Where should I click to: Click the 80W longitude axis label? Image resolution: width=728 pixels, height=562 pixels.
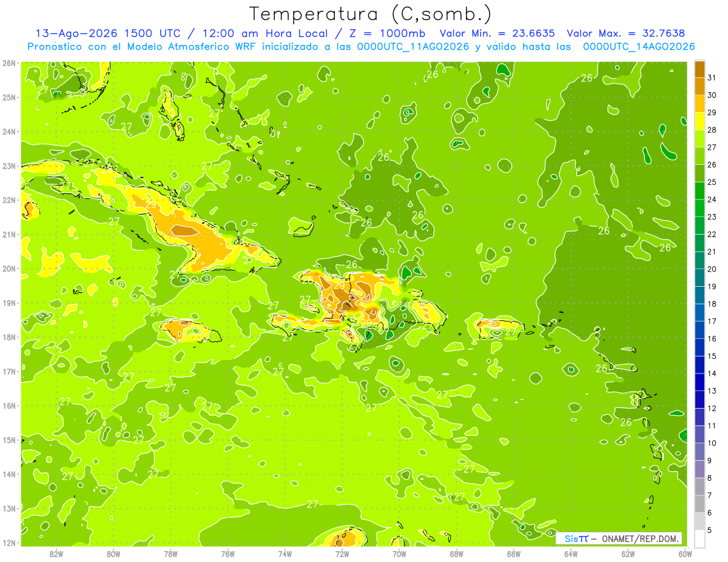pos(113,553)
